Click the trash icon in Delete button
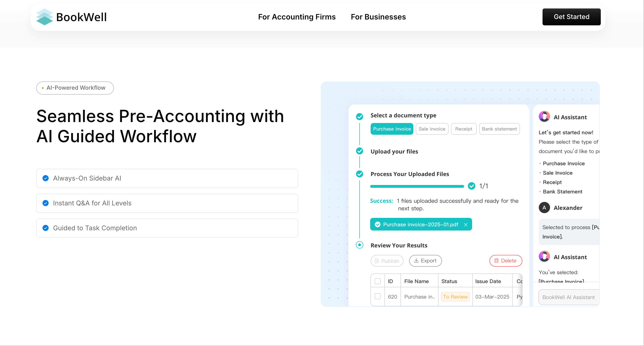 497,261
